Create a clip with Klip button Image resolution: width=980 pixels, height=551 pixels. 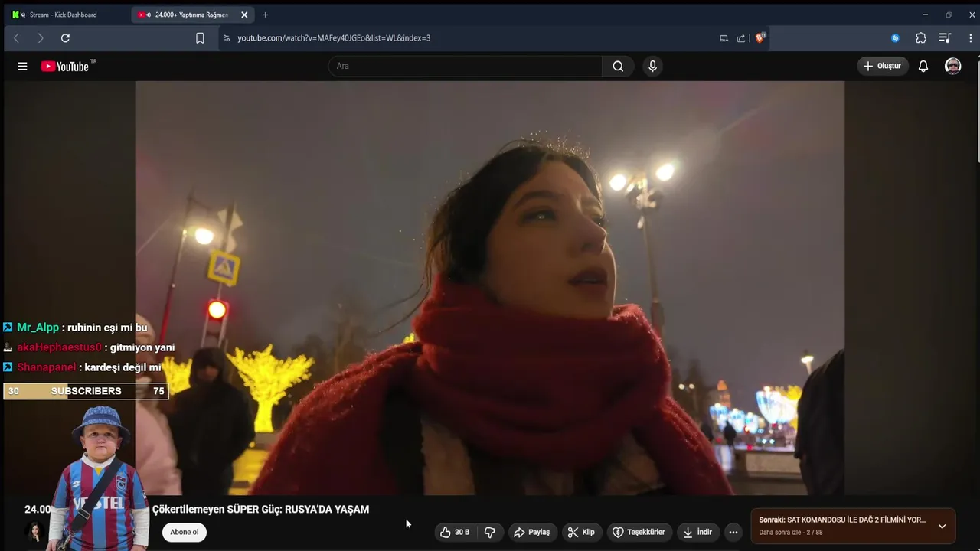[x=581, y=533]
